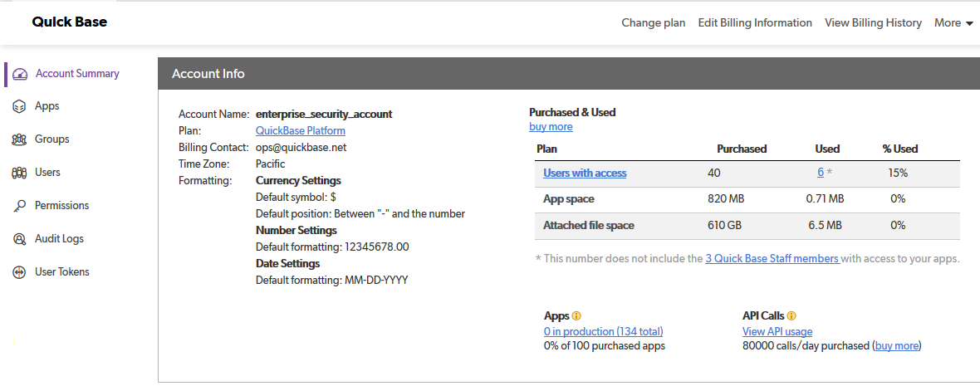Screen dimensions: 980x386
Task: Click the Permissions key icon
Action: (19, 206)
